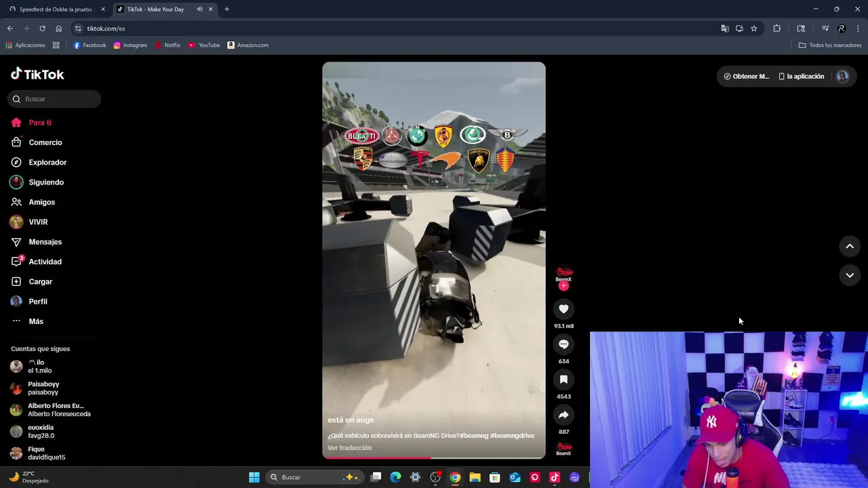Open the Windows Start menu

(254, 477)
